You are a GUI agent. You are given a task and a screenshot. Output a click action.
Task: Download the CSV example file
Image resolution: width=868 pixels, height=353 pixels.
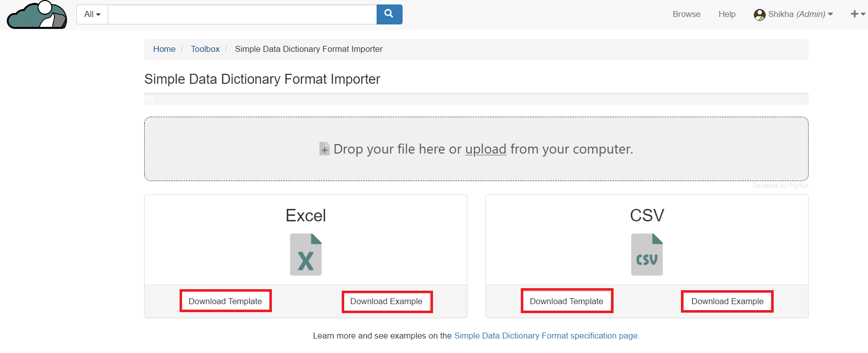point(727,302)
